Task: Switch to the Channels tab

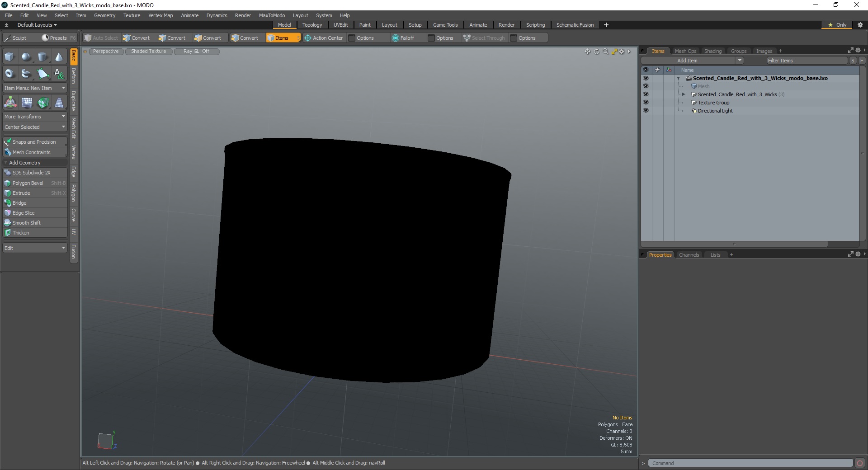Action: tap(689, 255)
